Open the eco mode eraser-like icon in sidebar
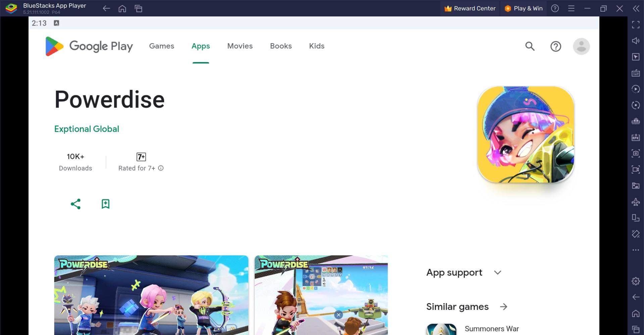This screenshot has height=335, width=644. [x=636, y=234]
